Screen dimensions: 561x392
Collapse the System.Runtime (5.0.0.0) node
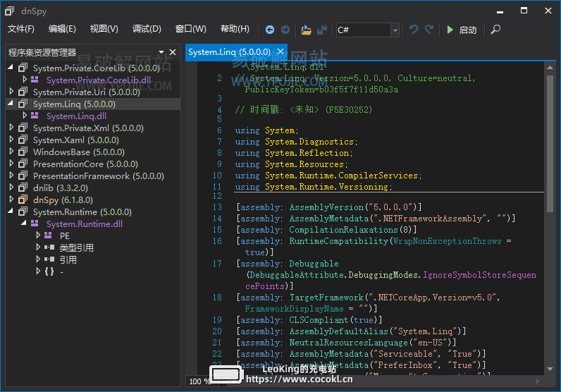point(11,212)
